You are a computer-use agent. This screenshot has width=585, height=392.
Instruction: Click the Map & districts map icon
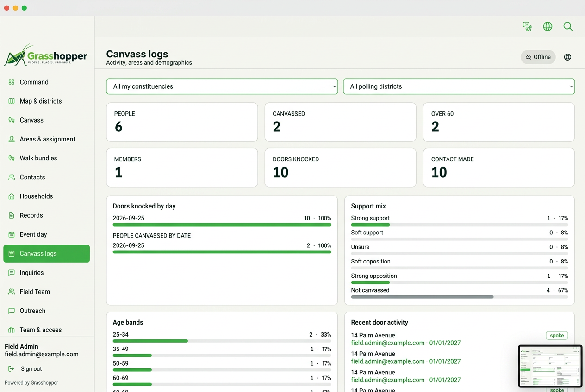coord(12,101)
